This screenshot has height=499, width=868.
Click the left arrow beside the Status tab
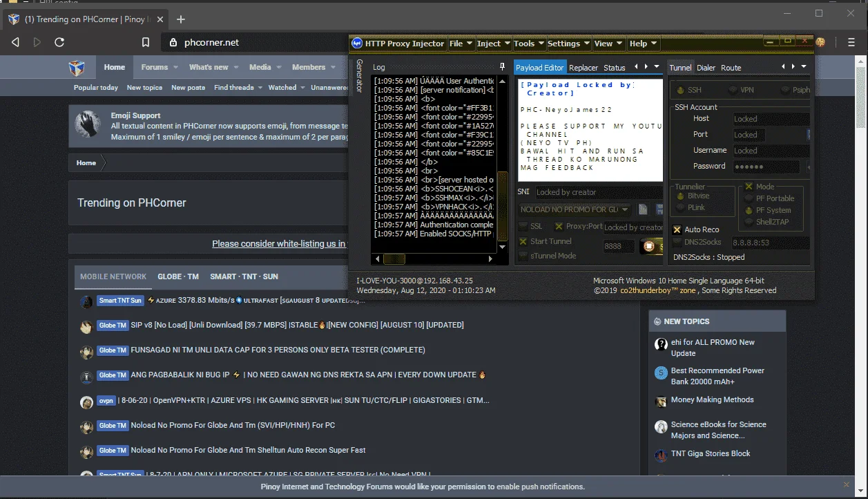pos(637,67)
